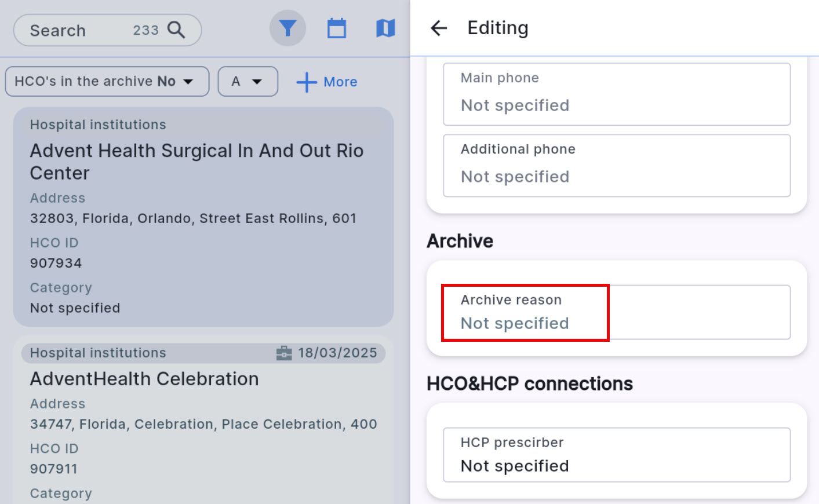
Task: Open the Archive reason field
Action: (x=616, y=312)
